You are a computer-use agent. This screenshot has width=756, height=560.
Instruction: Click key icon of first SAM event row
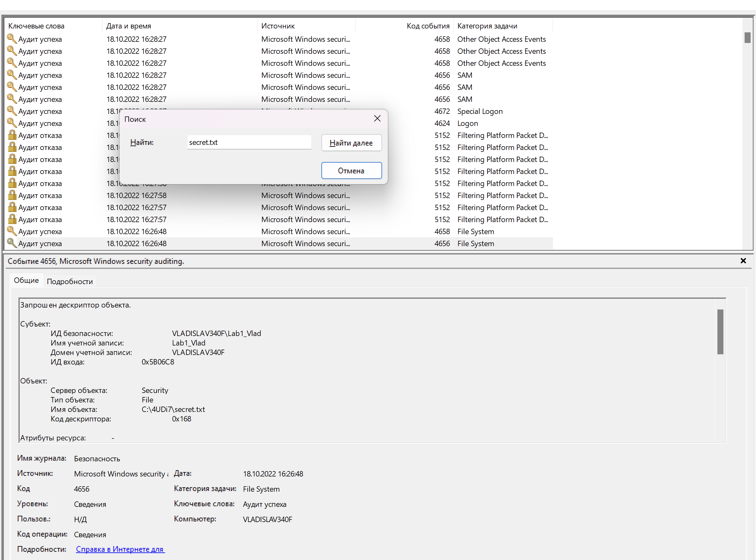click(x=11, y=75)
